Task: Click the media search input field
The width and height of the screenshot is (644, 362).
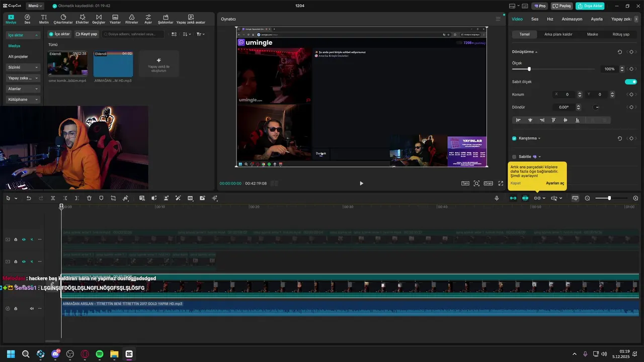Action: (x=133, y=34)
